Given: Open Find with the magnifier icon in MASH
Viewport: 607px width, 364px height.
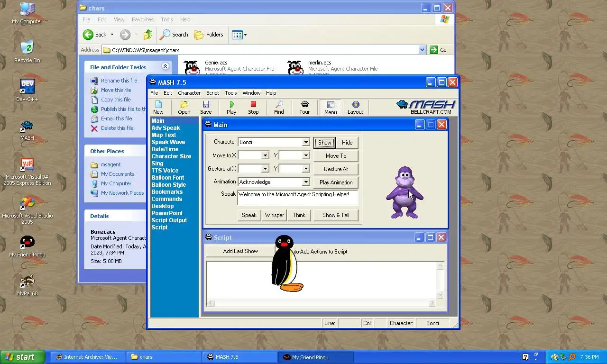Looking at the screenshot, I should (x=279, y=108).
